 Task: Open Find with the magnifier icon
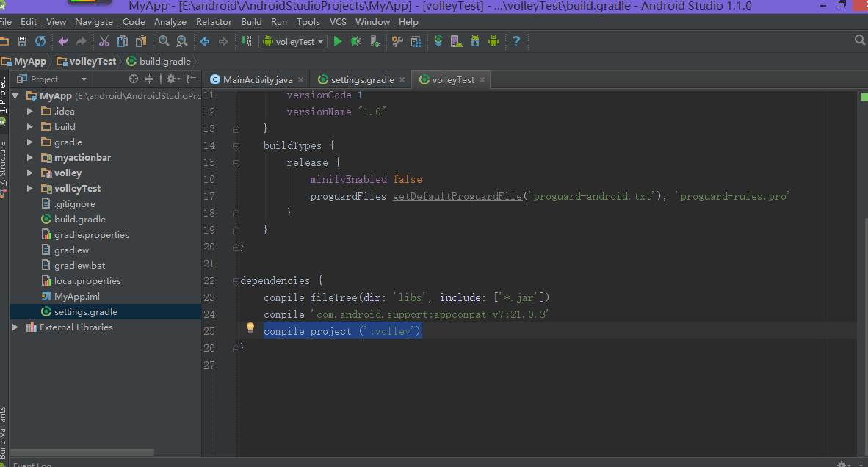point(164,42)
